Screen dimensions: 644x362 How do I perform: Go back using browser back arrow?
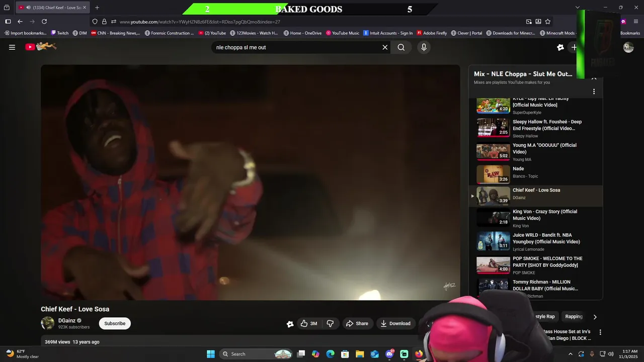coord(20,22)
